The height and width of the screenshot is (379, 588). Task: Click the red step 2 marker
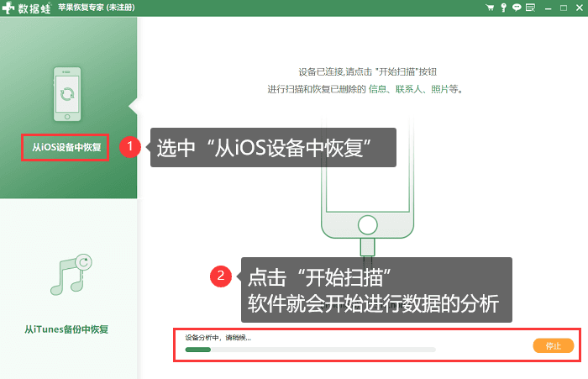(220, 275)
